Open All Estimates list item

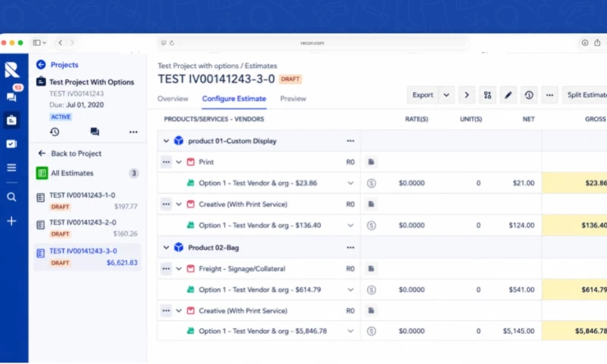pos(88,173)
